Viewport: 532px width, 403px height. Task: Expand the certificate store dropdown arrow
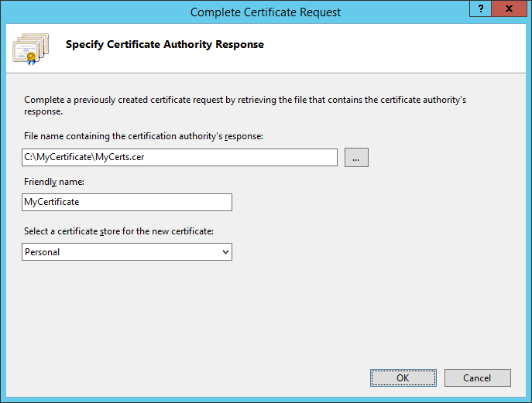pyautogui.click(x=225, y=252)
